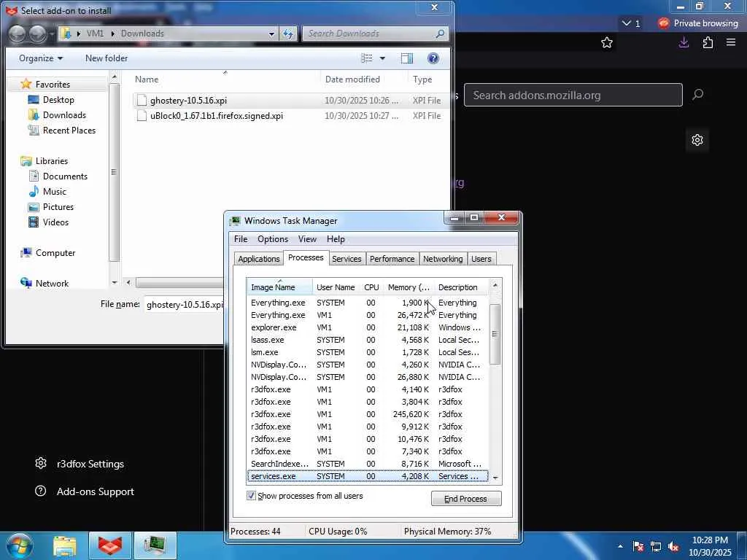747x560 pixels.
Task: Click the Back arrow in file dialog
Action: [x=18, y=34]
